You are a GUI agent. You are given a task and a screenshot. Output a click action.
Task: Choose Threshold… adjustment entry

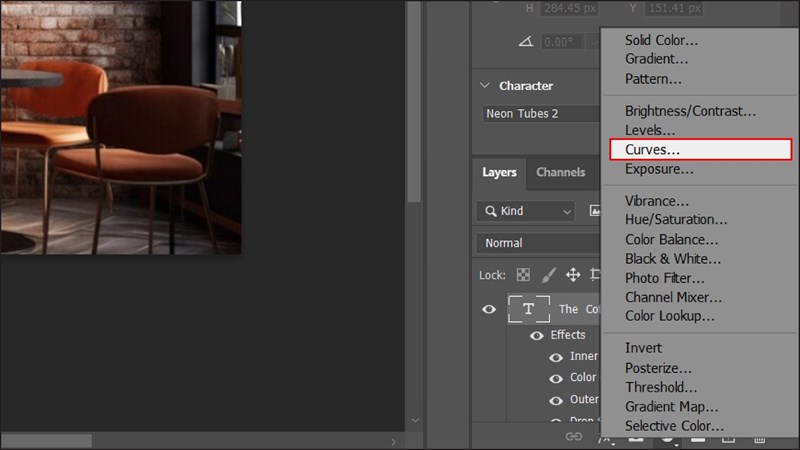661,387
